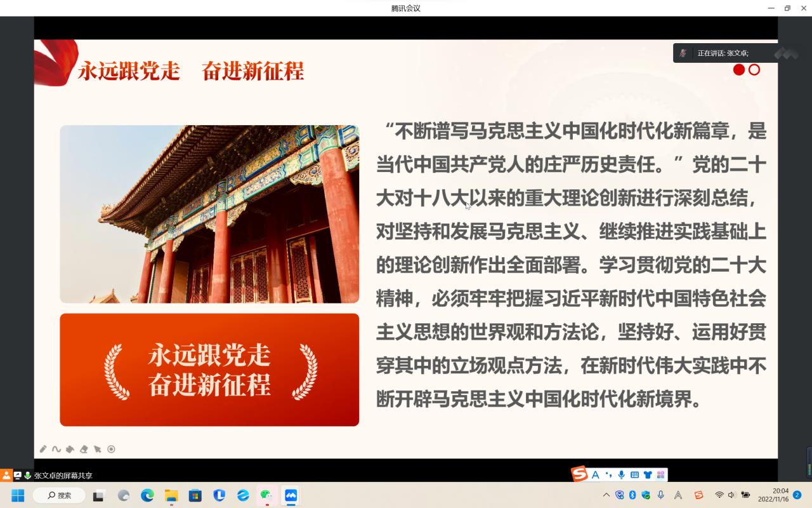Image resolution: width=812 pixels, height=508 pixels.
Task: Expand hidden system tray icons
Action: [x=606, y=495]
